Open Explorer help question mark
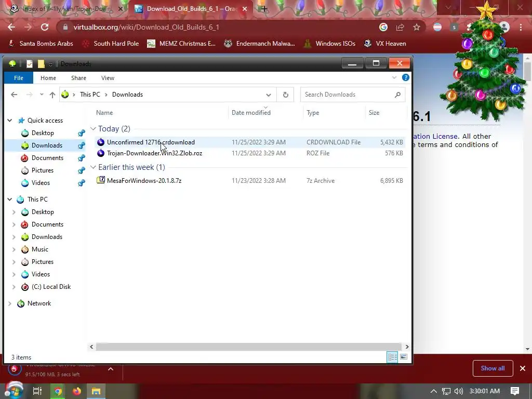The width and height of the screenshot is (532, 399). click(x=405, y=78)
